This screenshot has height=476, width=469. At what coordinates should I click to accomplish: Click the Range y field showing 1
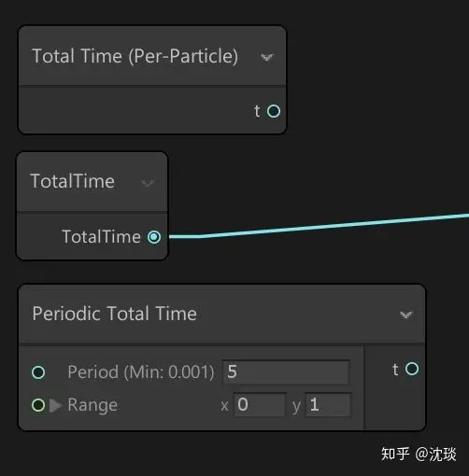[328, 405]
